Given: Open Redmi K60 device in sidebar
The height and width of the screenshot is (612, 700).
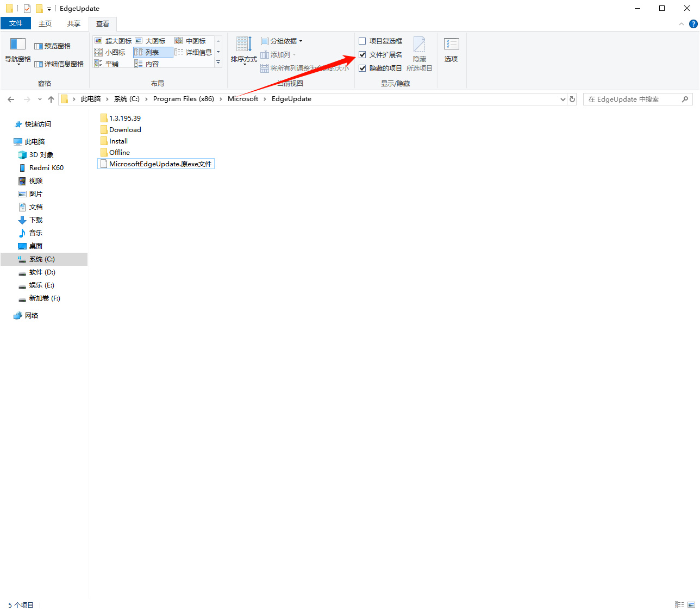Looking at the screenshot, I should [x=41, y=168].
